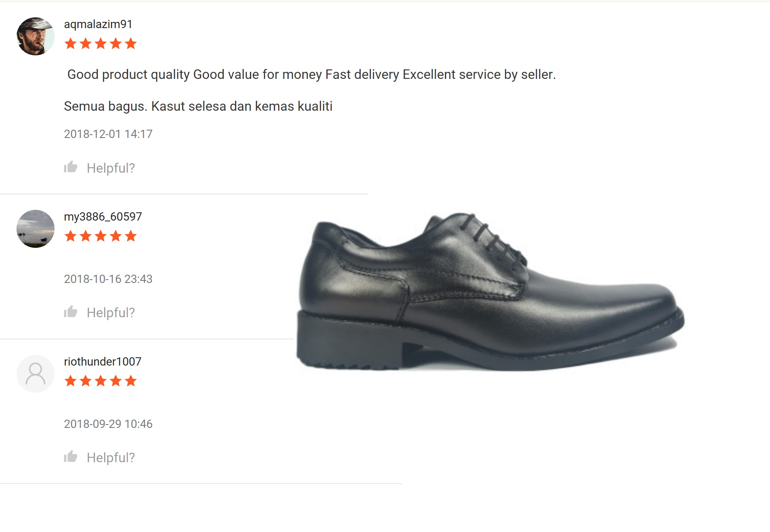The width and height of the screenshot is (770, 532).
Task: Click the thumbs-up icon on riothunder1007's review
Action: 71,456
